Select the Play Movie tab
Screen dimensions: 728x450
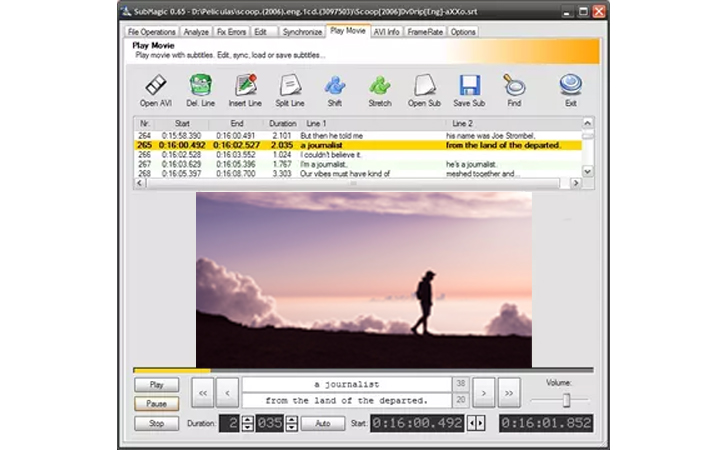348,31
